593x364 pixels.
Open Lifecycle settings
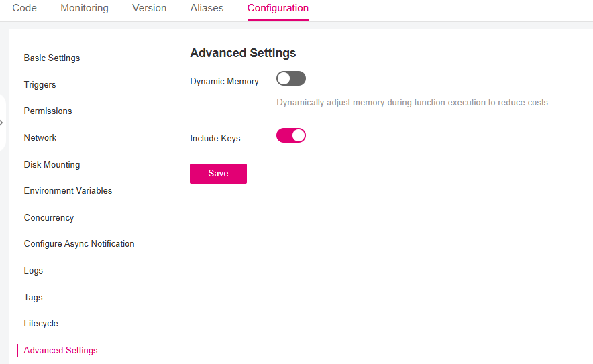41,324
